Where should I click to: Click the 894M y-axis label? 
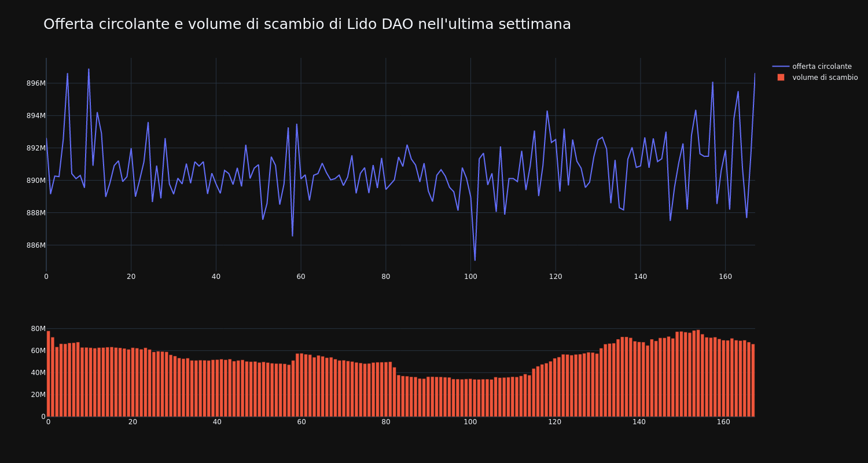click(x=36, y=116)
